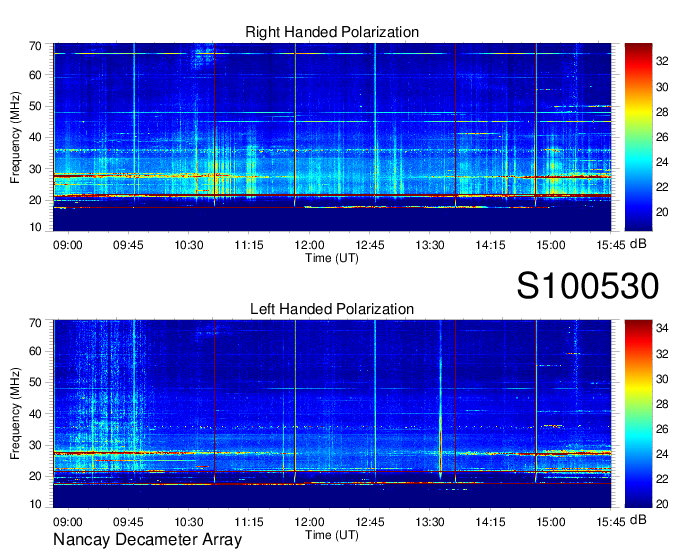
Task: Click 'Time (UT)' label under Left Handed plot
Action: (x=332, y=535)
